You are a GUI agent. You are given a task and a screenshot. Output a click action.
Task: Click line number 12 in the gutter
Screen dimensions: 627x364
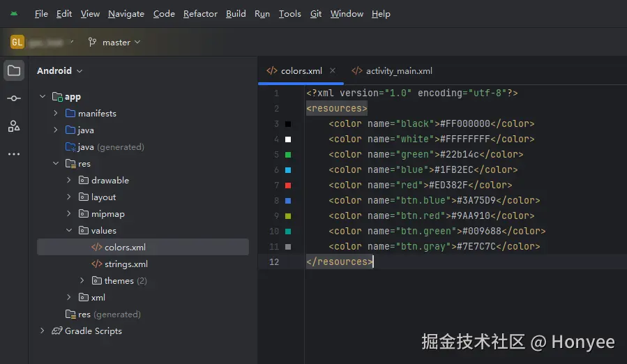274,262
